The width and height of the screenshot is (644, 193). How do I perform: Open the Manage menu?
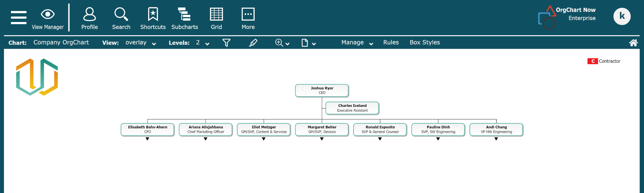click(357, 43)
